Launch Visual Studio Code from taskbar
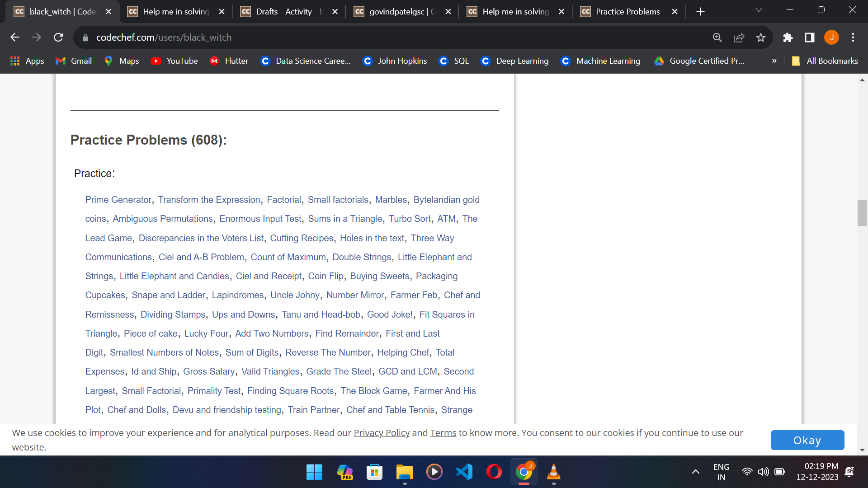 (464, 472)
